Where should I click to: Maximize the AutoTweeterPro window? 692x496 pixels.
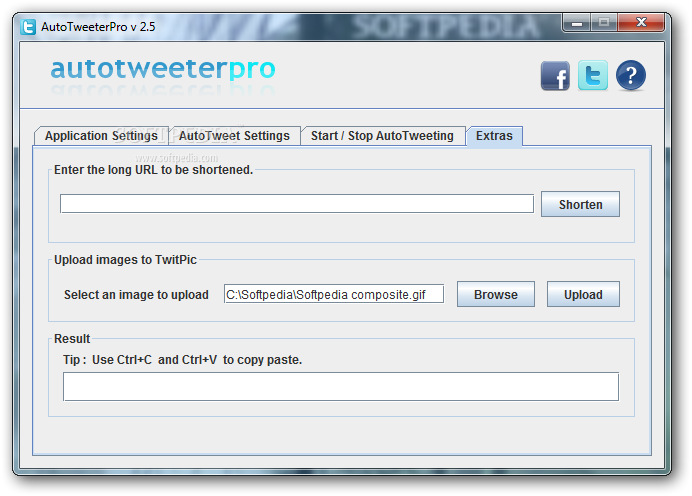(604, 23)
